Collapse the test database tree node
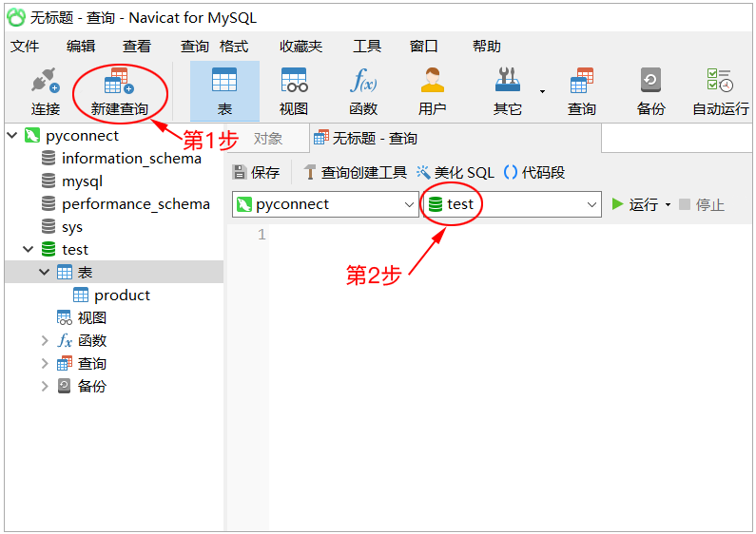Image resolution: width=756 pixels, height=534 pixels. (29, 249)
